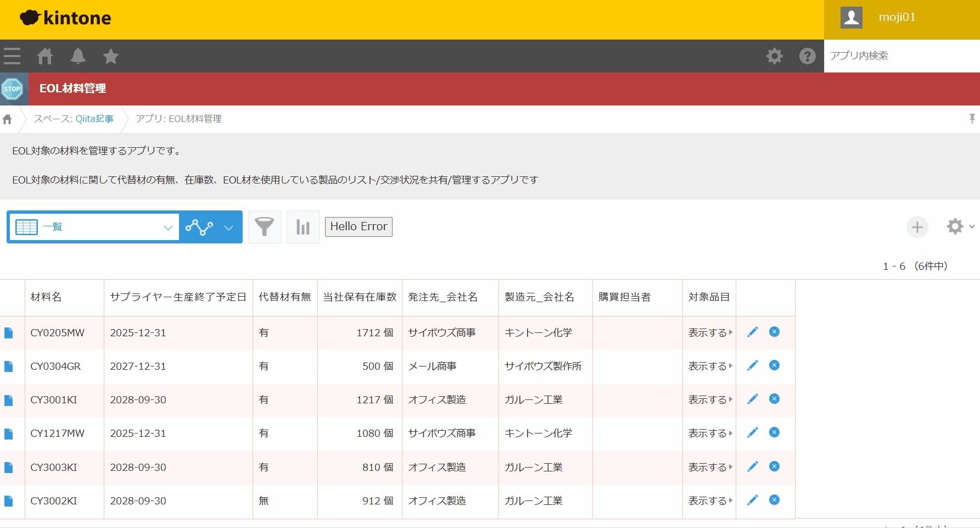Expand the graph options chevron
The height and width of the screenshot is (528, 980).
(x=229, y=227)
